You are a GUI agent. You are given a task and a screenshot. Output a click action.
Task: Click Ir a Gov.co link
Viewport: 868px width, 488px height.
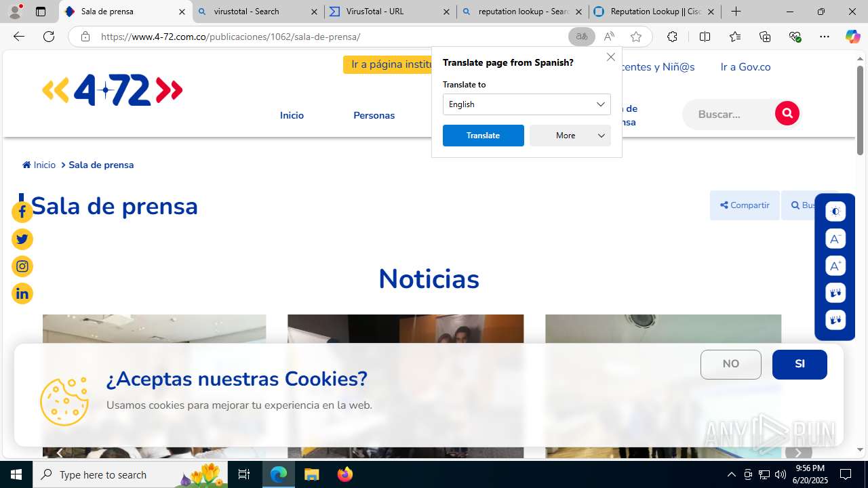tap(745, 66)
